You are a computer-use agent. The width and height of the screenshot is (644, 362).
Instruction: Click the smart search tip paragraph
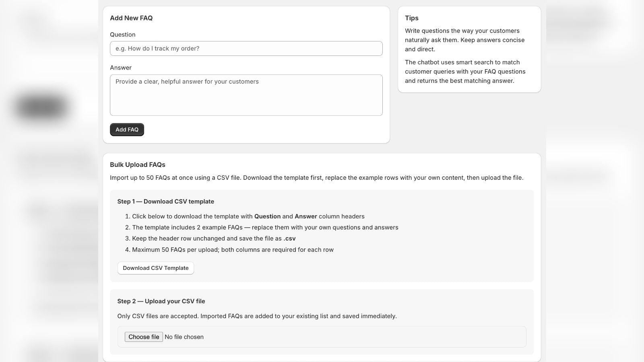pyautogui.click(x=465, y=72)
